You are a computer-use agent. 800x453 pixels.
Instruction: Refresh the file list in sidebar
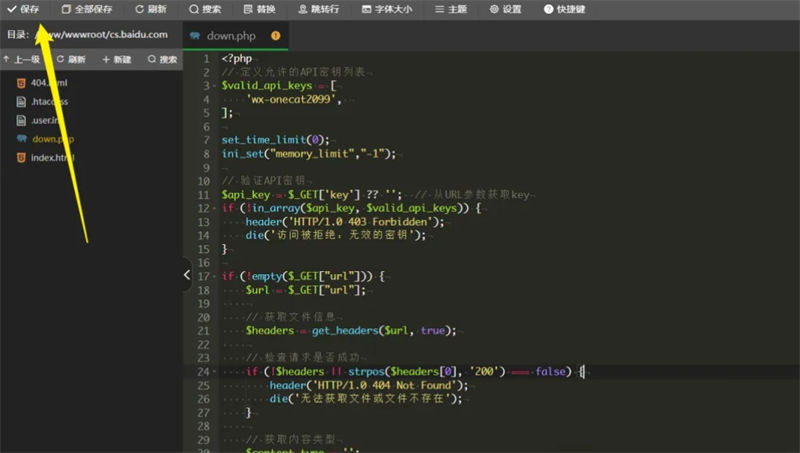[70, 59]
